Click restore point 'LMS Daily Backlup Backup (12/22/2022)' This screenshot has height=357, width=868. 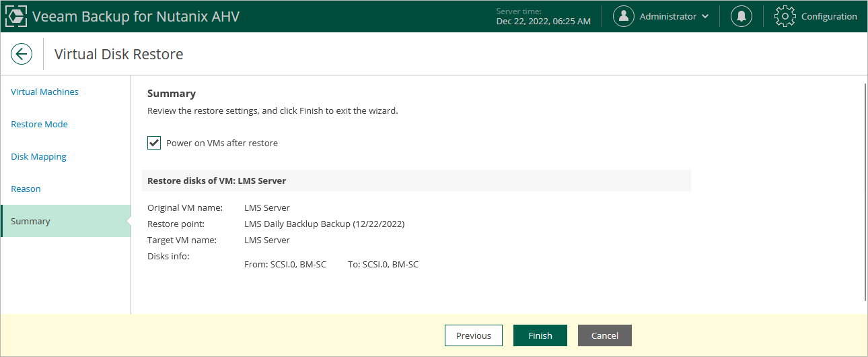(x=324, y=224)
